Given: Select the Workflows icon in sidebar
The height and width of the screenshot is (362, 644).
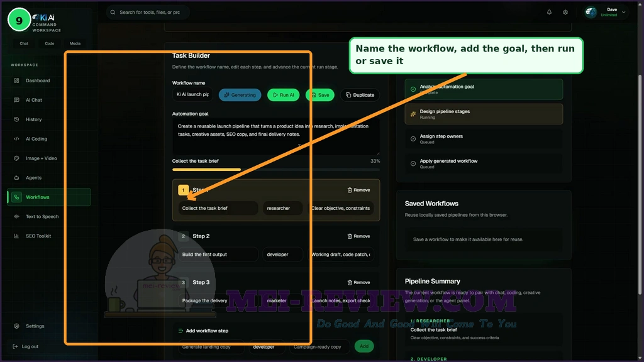Looking at the screenshot, I should (x=16, y=197).
